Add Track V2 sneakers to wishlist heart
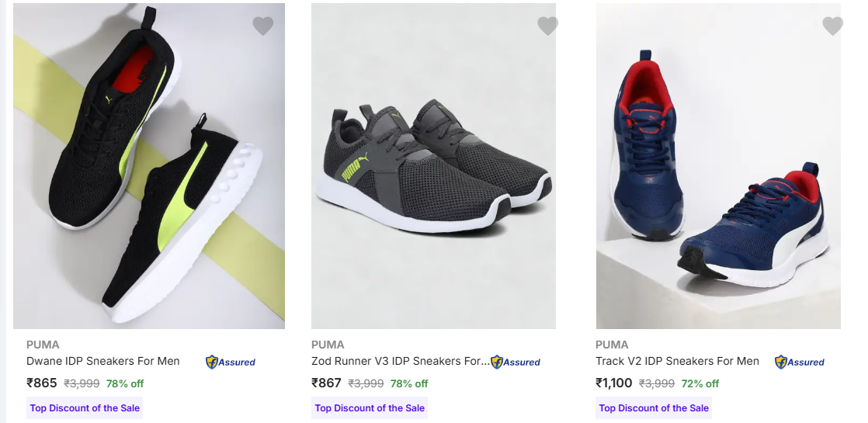868x423 pixels. coord(833,26)
